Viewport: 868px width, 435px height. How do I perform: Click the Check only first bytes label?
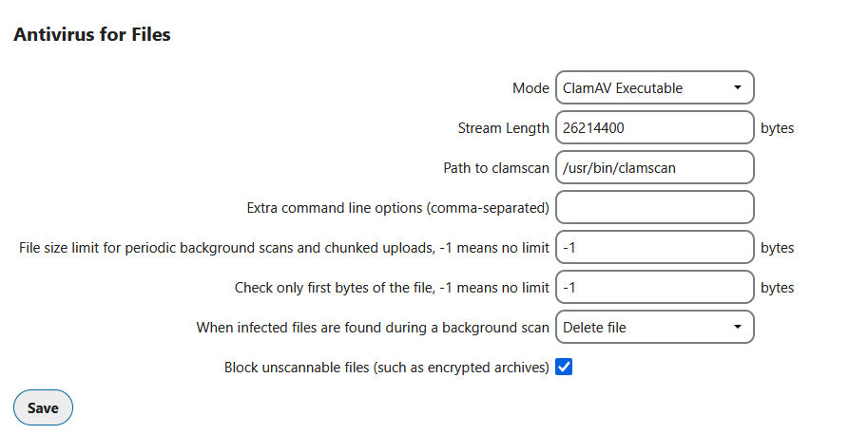392,288
